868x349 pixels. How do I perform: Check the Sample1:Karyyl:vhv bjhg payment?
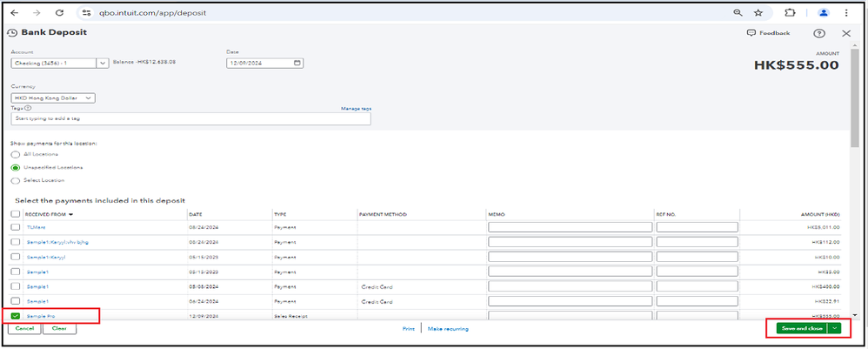point(16,242)
